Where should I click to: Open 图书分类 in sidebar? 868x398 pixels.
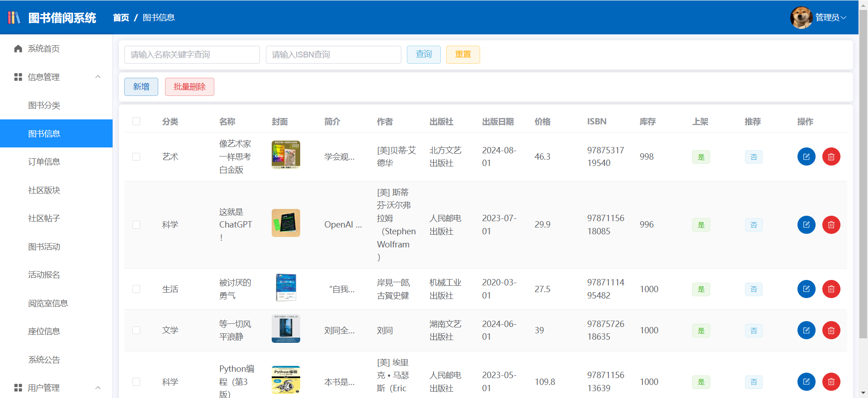coord(56,105)
